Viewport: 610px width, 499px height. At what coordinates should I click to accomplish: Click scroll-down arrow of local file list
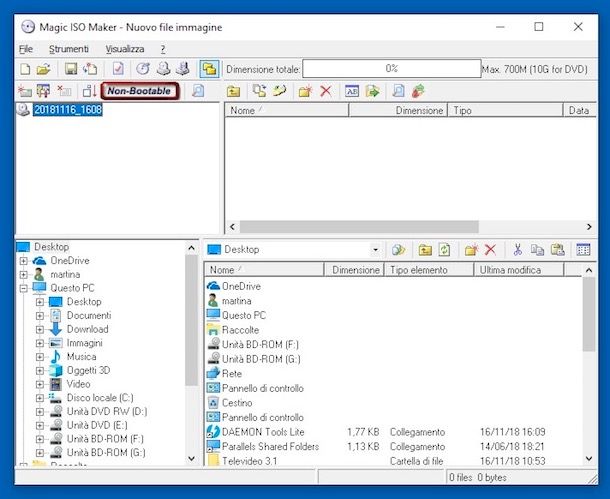589,459
